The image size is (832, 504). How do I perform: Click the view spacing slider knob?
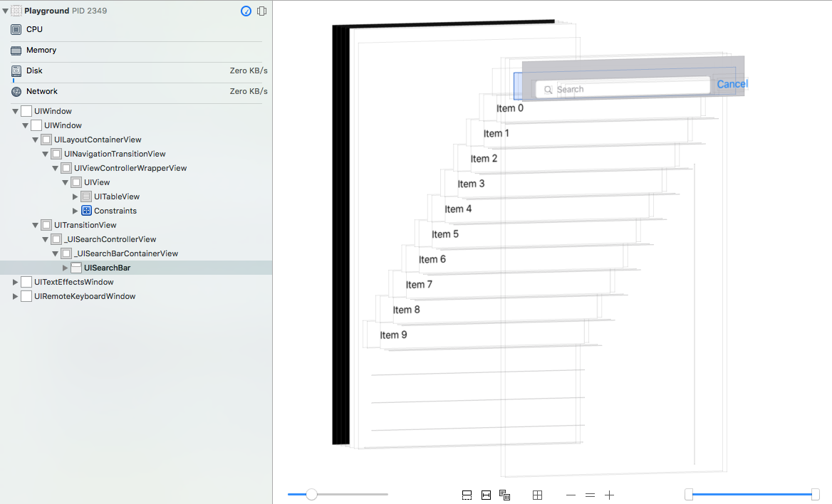311,495
